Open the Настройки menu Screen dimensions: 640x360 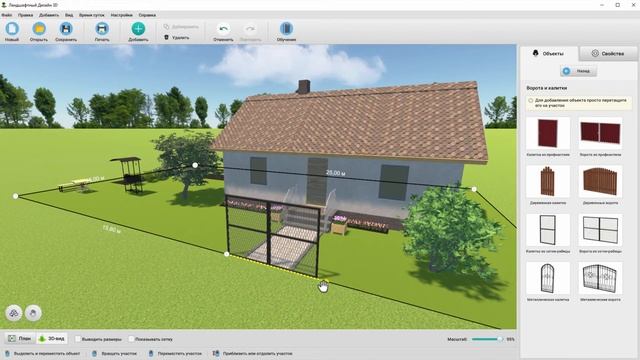pyautogui.click(x=121, y=15)
